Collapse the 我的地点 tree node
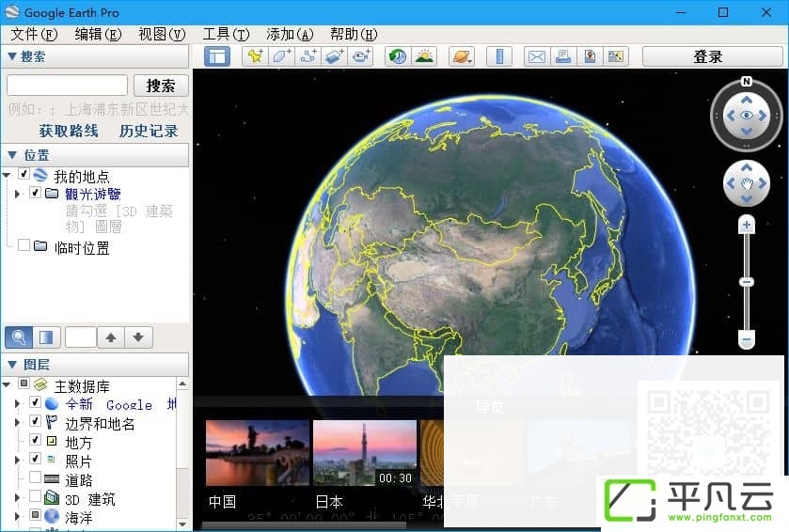 click(7, 175)
